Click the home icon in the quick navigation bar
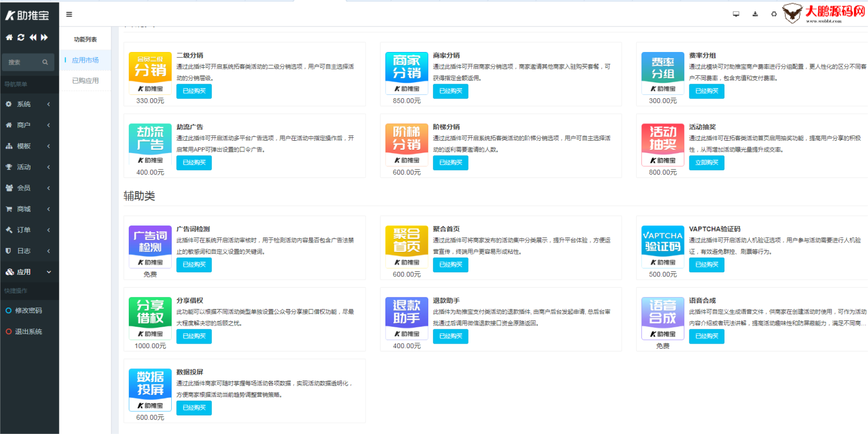 [8, 37]
